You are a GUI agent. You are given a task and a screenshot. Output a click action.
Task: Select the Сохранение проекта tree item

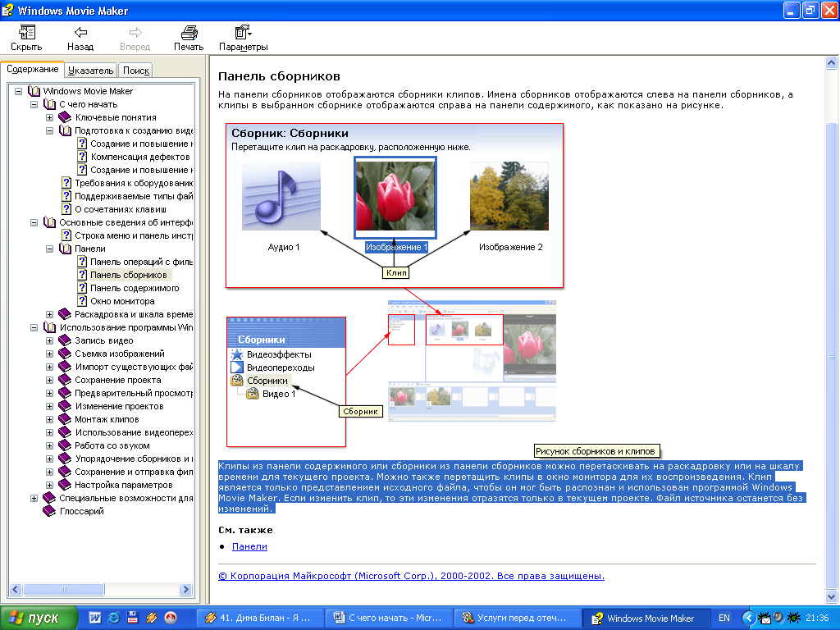(118, 380)
